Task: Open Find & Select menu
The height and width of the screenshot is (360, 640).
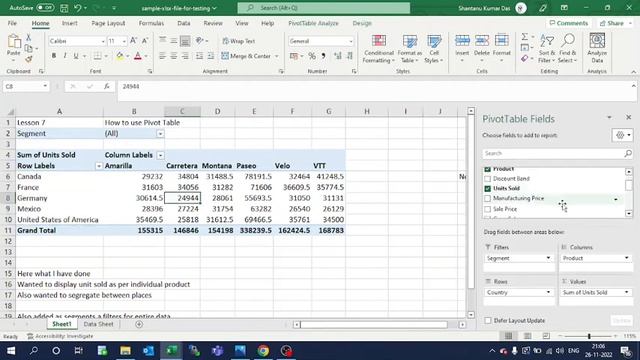Action: click(x=567, y=49)
